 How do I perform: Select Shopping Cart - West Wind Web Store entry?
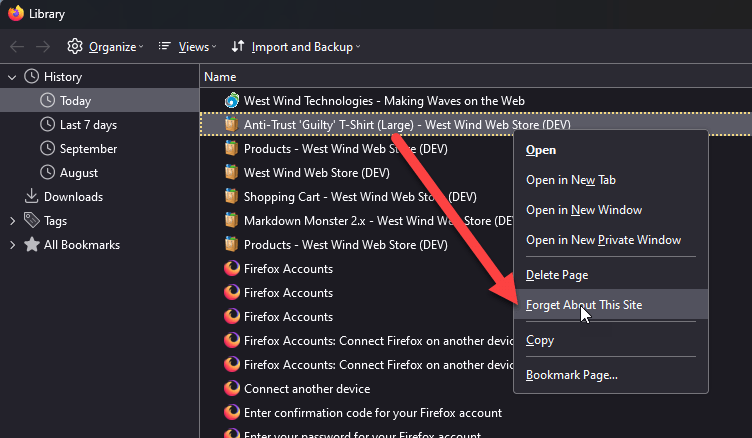[x=357, y=196]
